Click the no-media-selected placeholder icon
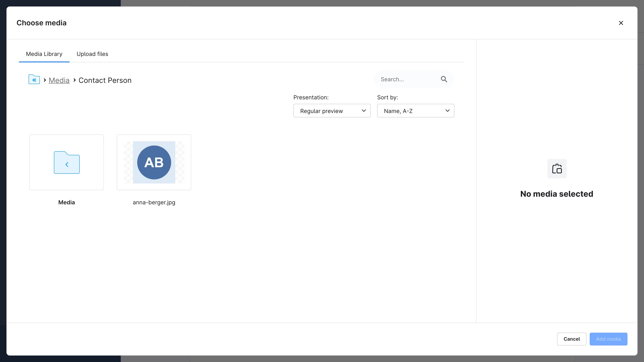This screenshot has width=644, height=362. pyautogui.click(x=557, y=169)
